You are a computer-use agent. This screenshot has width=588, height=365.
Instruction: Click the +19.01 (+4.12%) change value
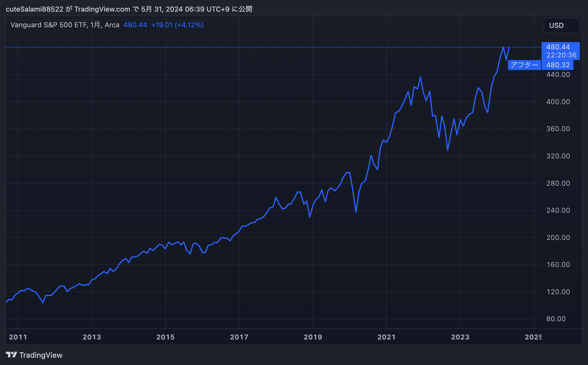[x=177, y=25]
